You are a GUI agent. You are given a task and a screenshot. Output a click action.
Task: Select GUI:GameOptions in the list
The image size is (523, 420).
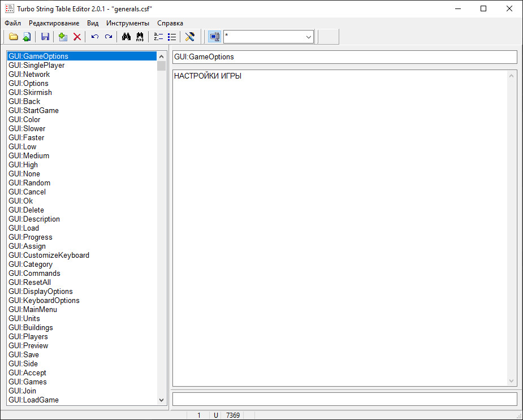[82, 56]
